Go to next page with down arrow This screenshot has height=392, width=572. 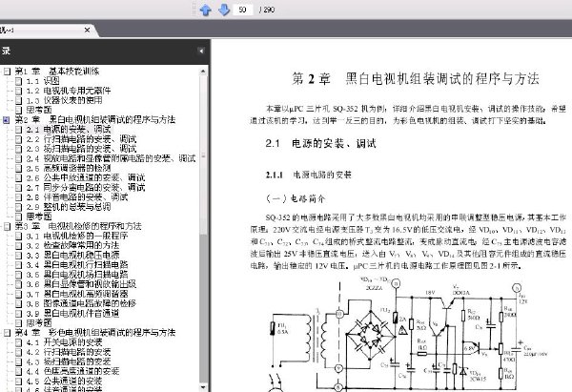click(224, 10)
